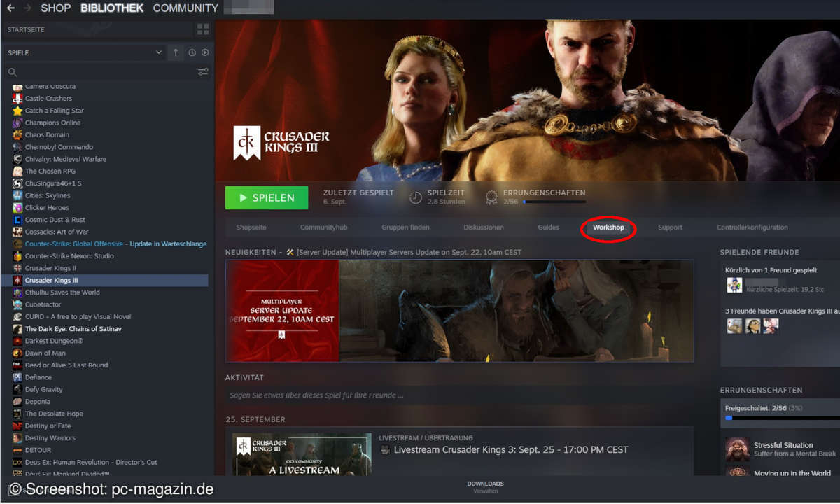Screen dimensions: 840x504
Task: Start the game with Spielen button
Action: click(x=267, y=198)
